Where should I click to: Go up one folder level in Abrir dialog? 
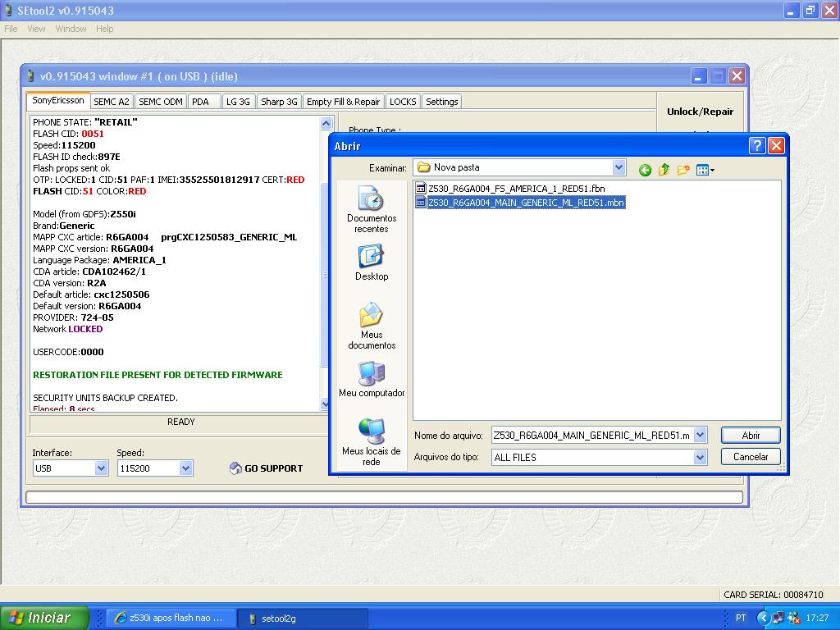[x=664, y=170]
